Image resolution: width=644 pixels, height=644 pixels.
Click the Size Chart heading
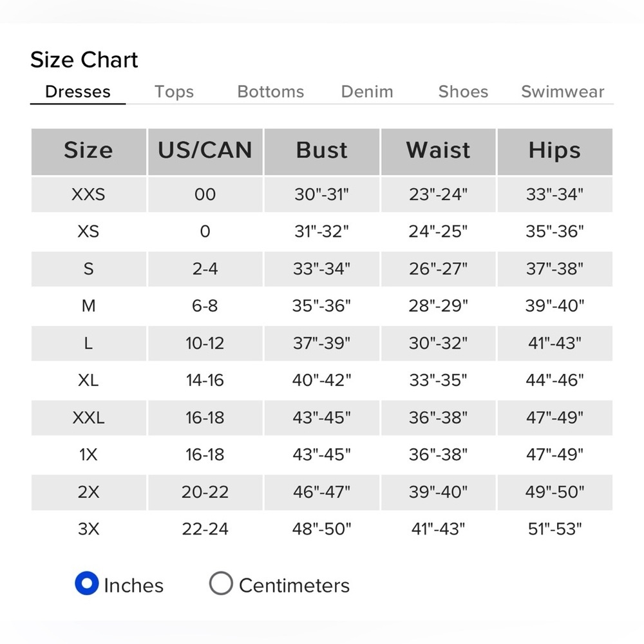tap(84, 60)
